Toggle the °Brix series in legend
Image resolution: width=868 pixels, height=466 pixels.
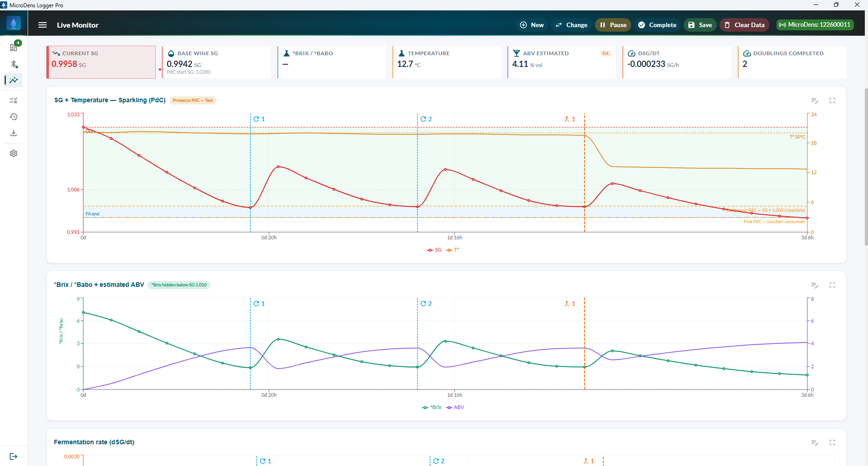pos(432,407)
